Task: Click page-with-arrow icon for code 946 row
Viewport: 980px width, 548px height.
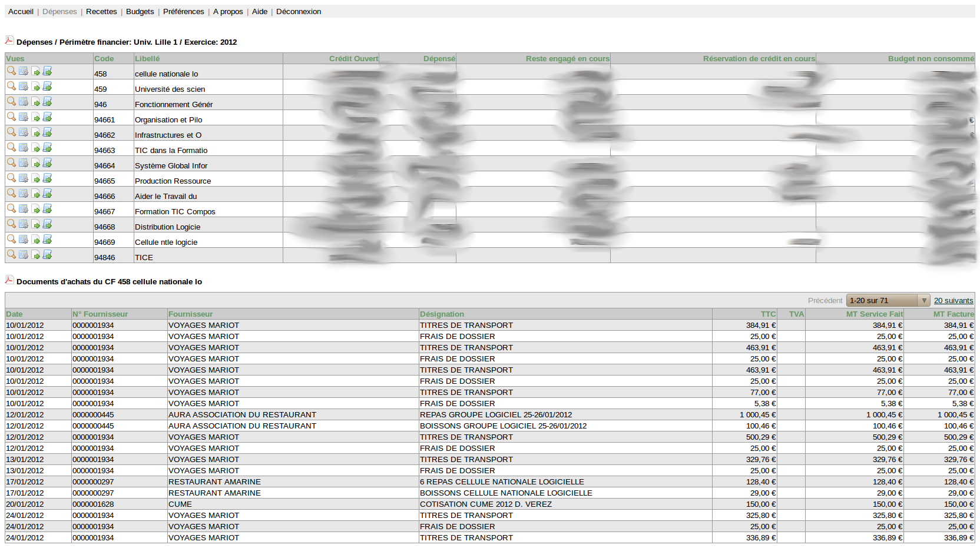Action: [36, 102]
